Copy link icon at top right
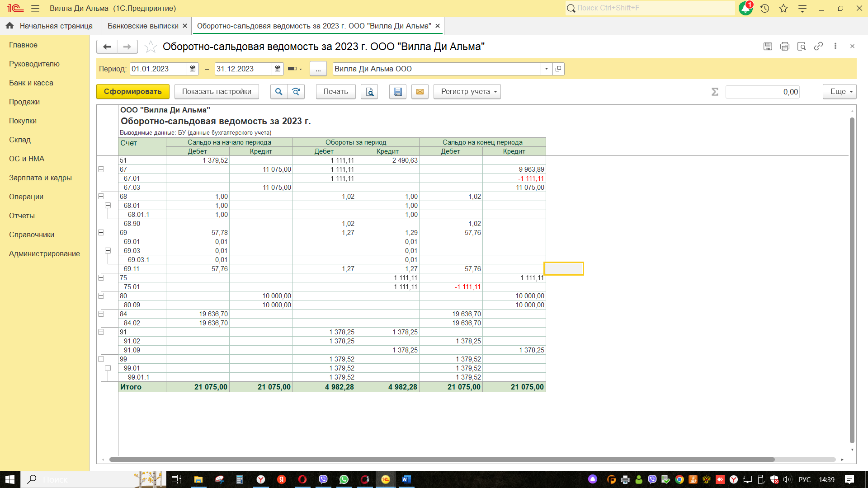 pos(818,46)
